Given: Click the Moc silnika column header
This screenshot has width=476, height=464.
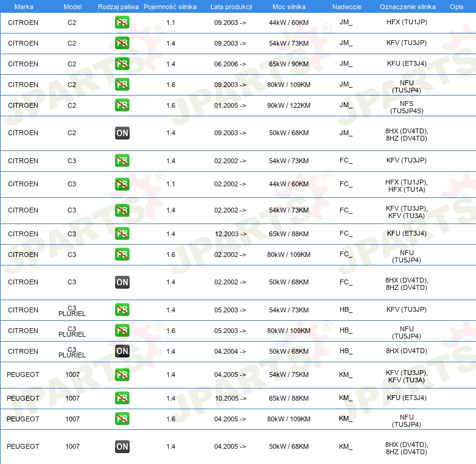Looking at the screenshot, I should (289, 7).
